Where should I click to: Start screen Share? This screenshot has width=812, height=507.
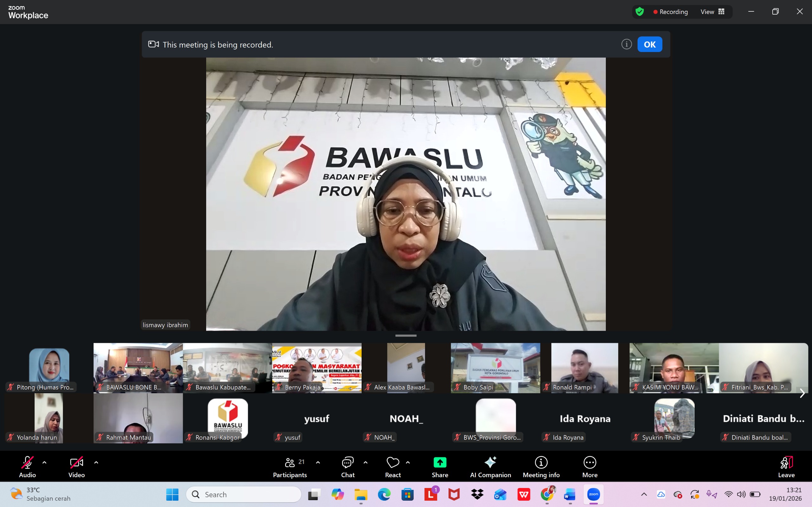point(440,466)
